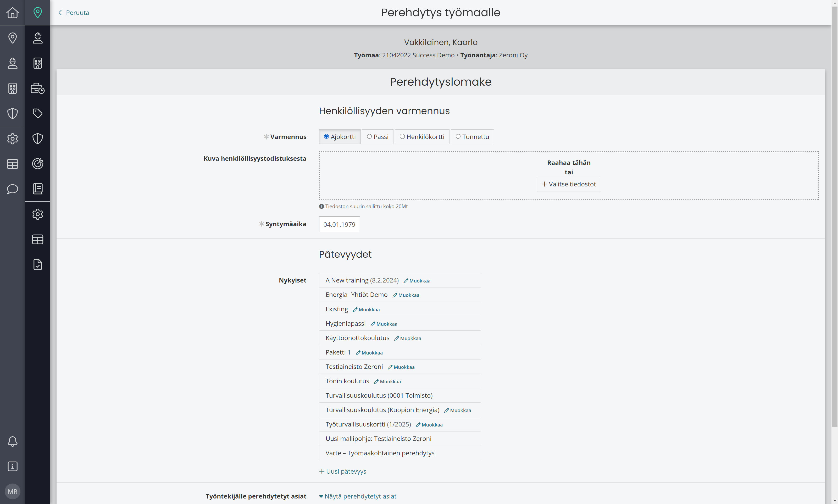Screen dimensions: 838x504
Task: Open the target goal icon
Action: point(38,164)
